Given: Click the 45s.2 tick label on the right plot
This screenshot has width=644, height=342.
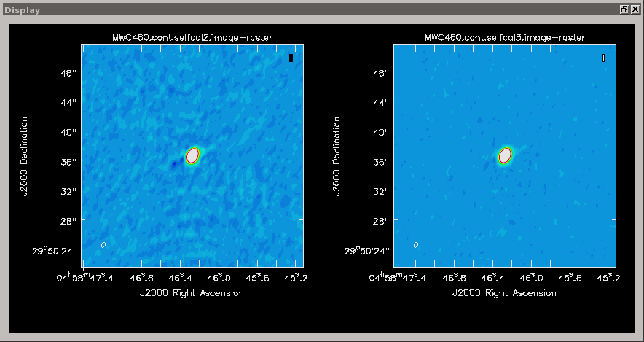Looking at the screenshot, I should 607,277.
